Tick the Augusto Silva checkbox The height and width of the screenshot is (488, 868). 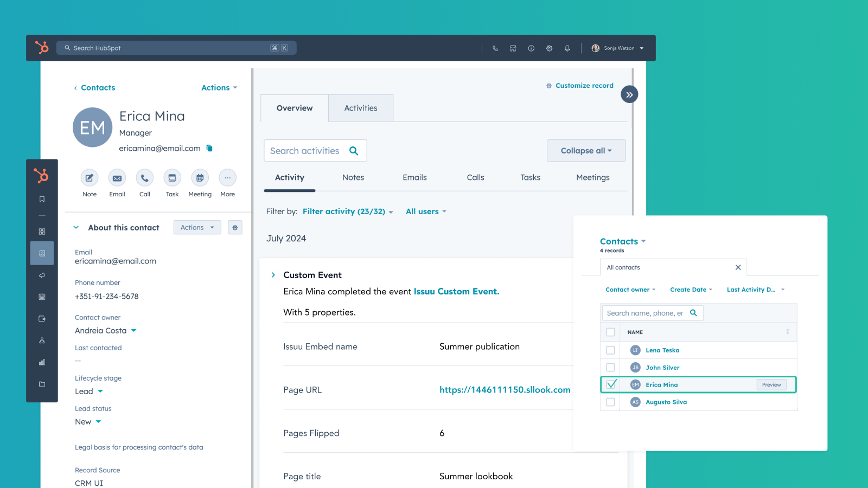pos(611,402)
